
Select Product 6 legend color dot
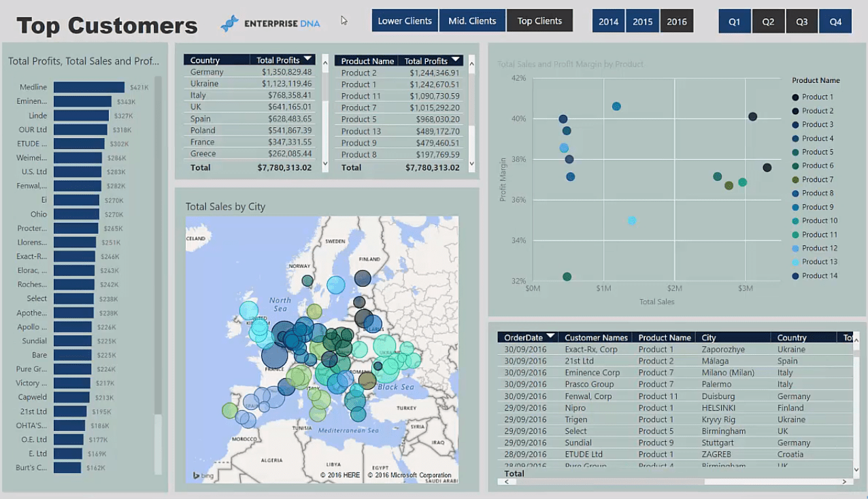pyautogui.click(x=795, y=166)
